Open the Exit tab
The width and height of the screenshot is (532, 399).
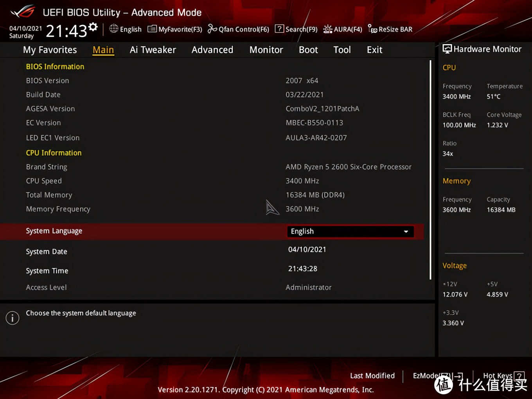point(374,50)
